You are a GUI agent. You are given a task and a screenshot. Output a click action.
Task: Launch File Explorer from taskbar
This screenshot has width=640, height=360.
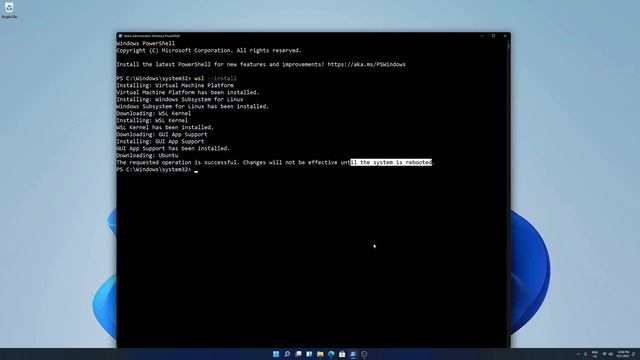pos(320,354)
